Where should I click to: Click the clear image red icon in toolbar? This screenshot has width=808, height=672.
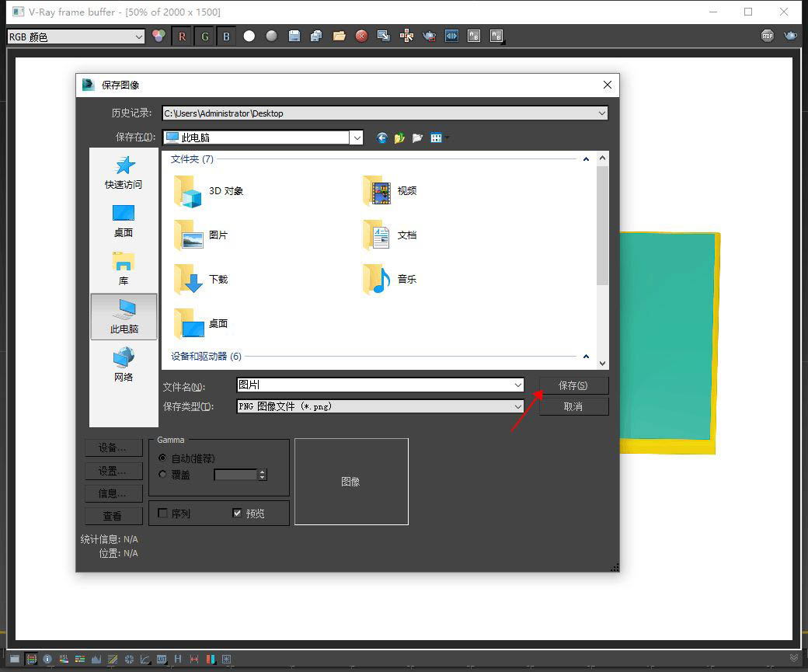362,36
